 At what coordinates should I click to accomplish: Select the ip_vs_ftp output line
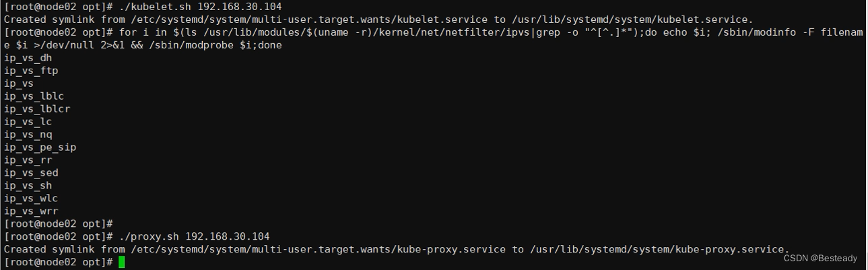31,71
